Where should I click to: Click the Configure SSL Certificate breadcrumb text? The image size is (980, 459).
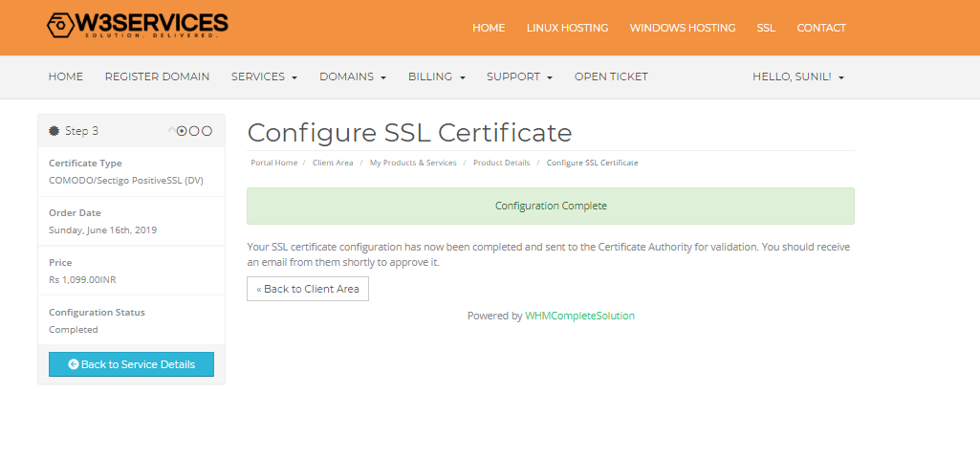(592, 163)
